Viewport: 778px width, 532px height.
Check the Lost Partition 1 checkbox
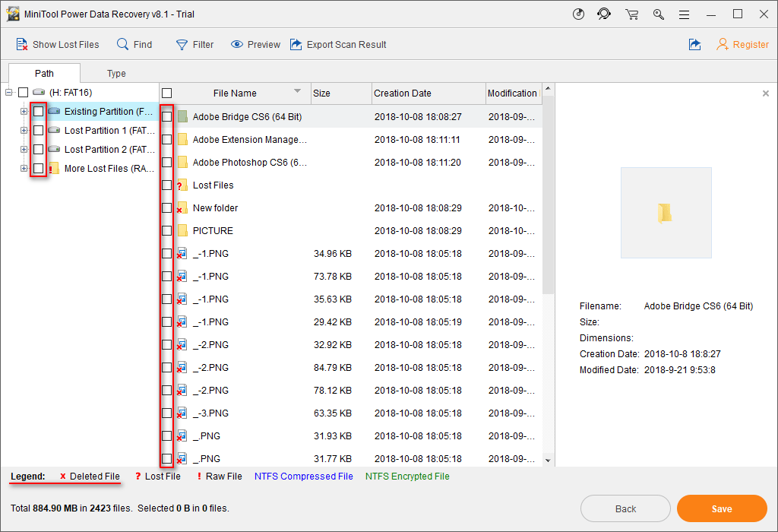(x=38, y=130)
